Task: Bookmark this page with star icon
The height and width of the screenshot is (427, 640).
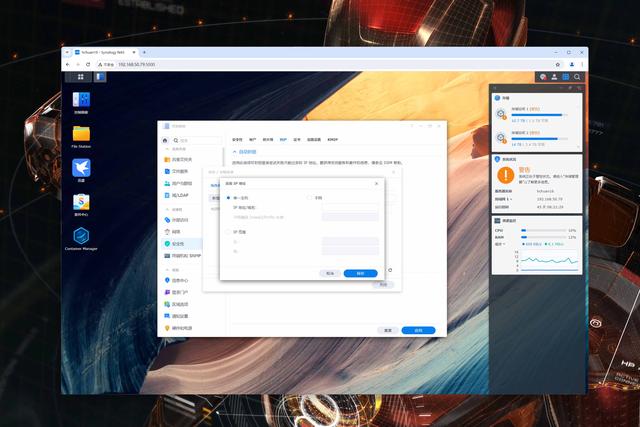Action: [558, 64]
